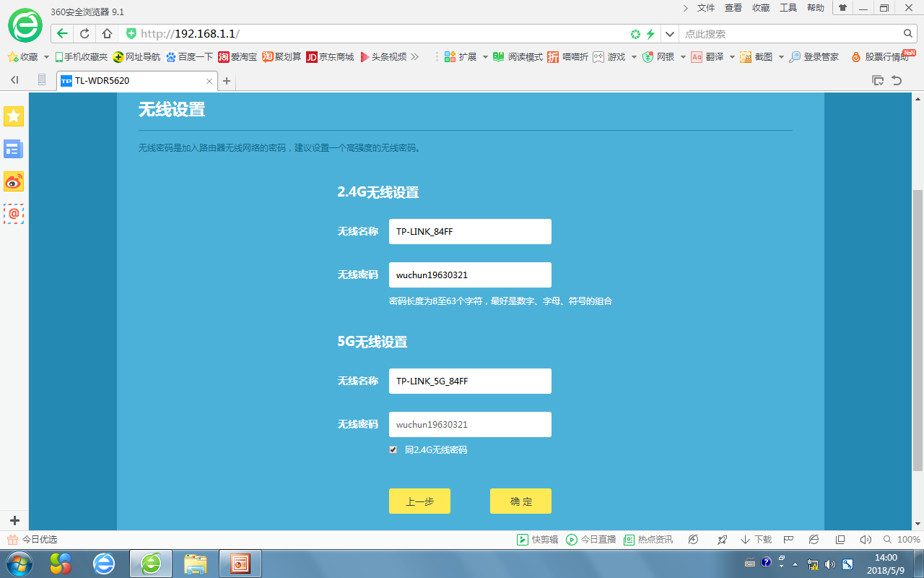Image resolution: width=924 pixels, height=578 pixels.
Task: Open the 查看 menu
Action: click(733, 8)
